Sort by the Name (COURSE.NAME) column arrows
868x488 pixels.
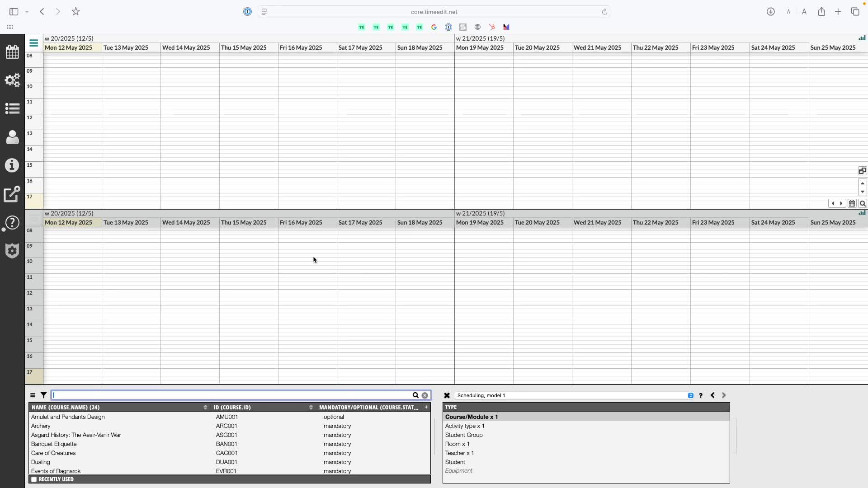[x=205, y=408]
